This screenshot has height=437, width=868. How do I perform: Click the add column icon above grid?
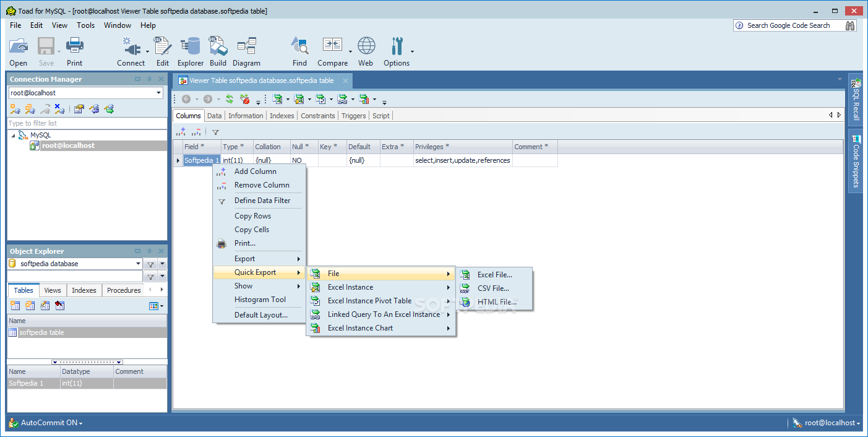pyautogui.click(x=181, y=132)
